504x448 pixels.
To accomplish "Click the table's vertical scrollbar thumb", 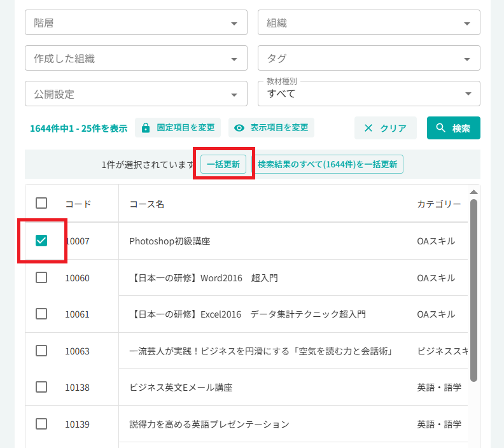I will (473, 291).
